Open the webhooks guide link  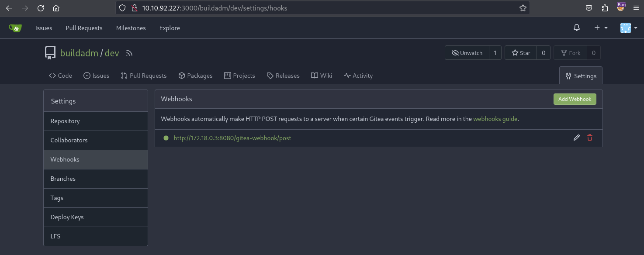coord(495,119)
